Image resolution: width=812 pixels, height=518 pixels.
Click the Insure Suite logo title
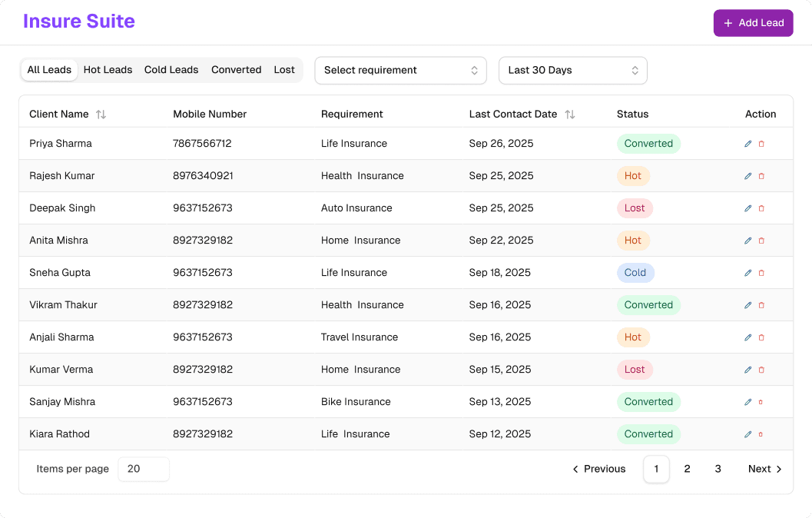click(78, 22)
